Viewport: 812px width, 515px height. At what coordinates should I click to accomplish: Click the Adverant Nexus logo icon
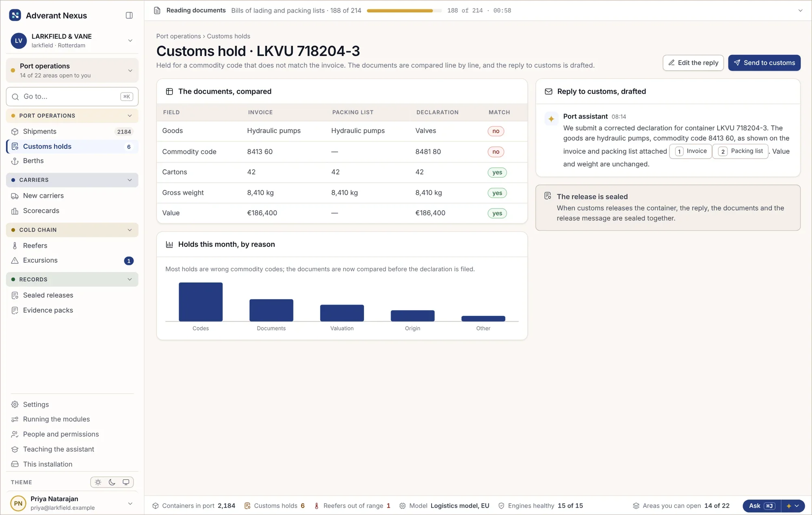pos(15,15)
